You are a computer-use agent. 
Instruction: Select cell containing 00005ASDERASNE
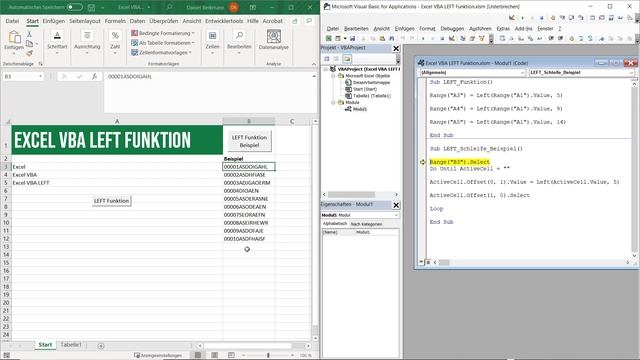click(249, 199)
